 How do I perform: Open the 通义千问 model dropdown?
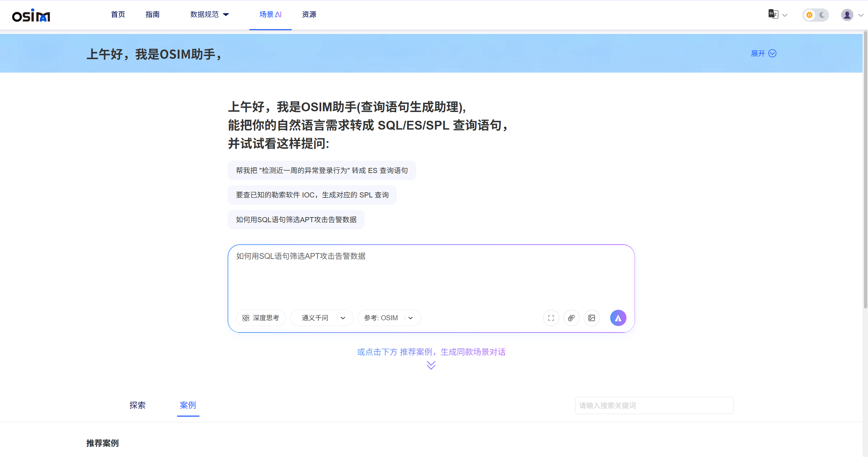[322, 318]
